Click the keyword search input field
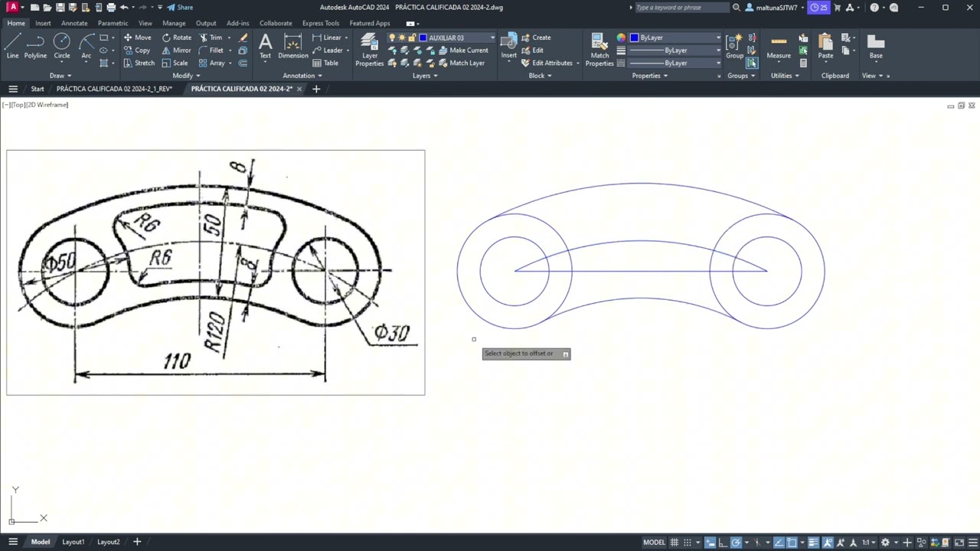Screen dimensions: 980x551 click(x=681, y=8)
